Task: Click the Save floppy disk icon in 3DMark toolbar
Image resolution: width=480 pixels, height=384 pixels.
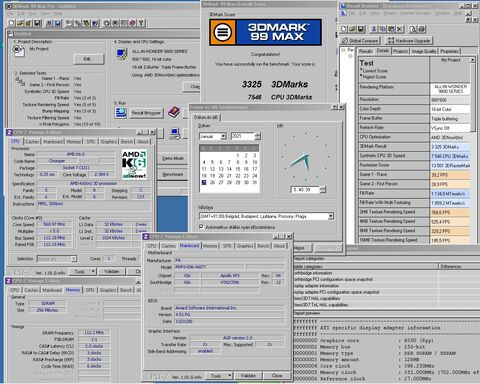Action: click(x=38, y=23)
